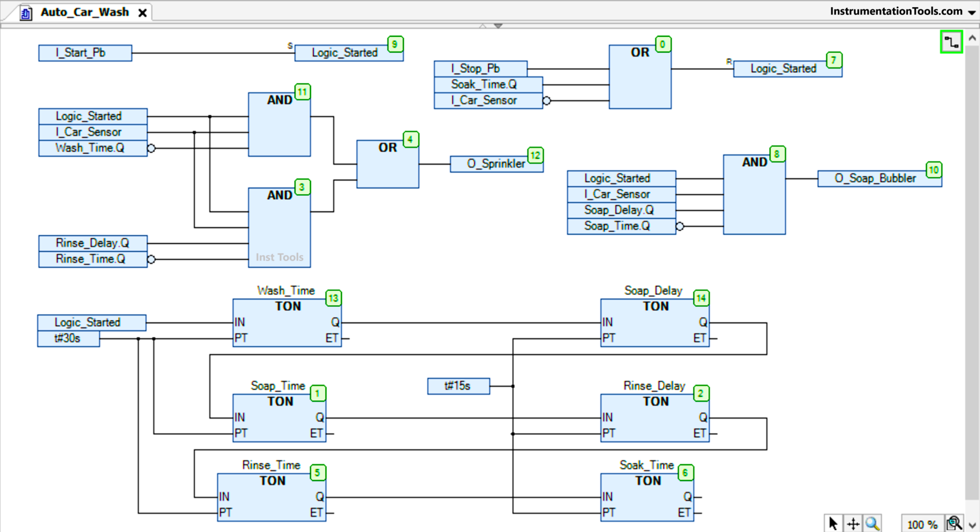Screen dimensions: 980x532
Task: Select the Soap_Delay TON block
Action: coord(655,323)
